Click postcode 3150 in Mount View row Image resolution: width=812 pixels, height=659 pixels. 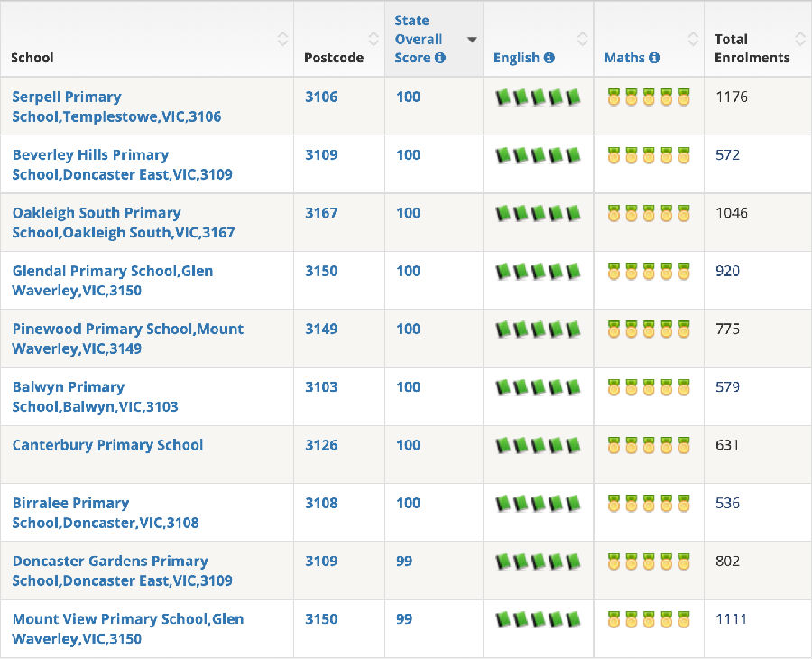(x=321, y=619)
